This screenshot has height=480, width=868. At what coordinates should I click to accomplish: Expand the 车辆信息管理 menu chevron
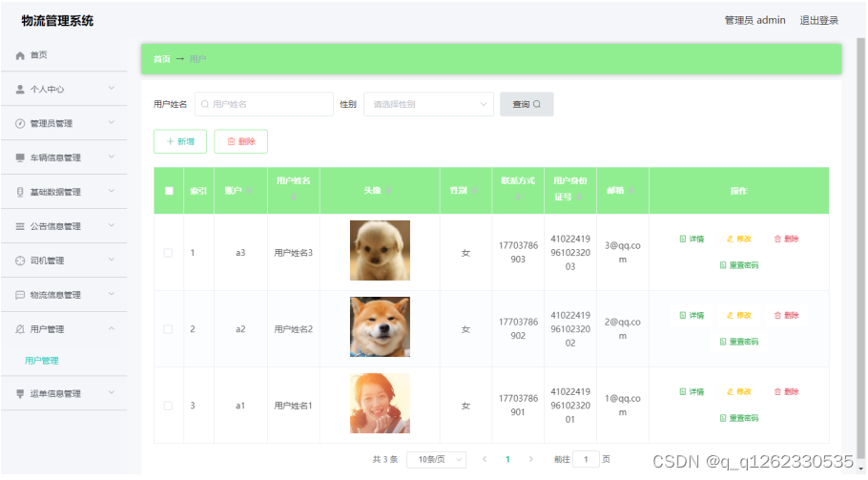click(x=112, y=157)
